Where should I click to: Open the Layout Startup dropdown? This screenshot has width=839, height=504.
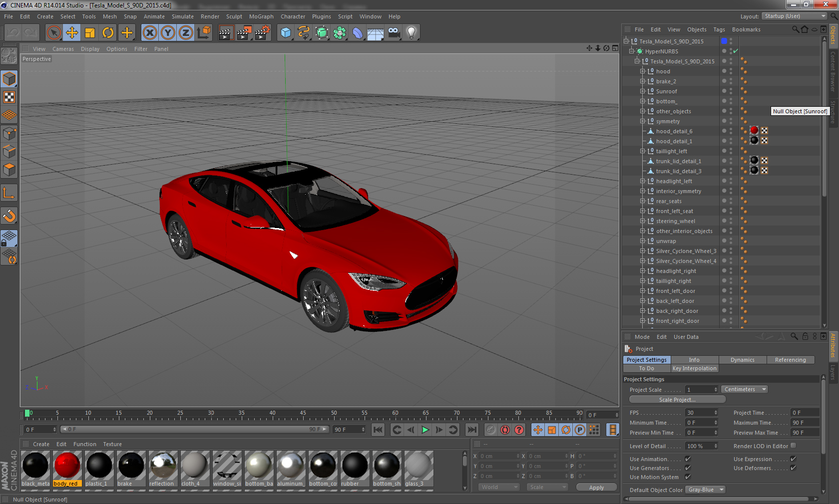pos(795,16)
